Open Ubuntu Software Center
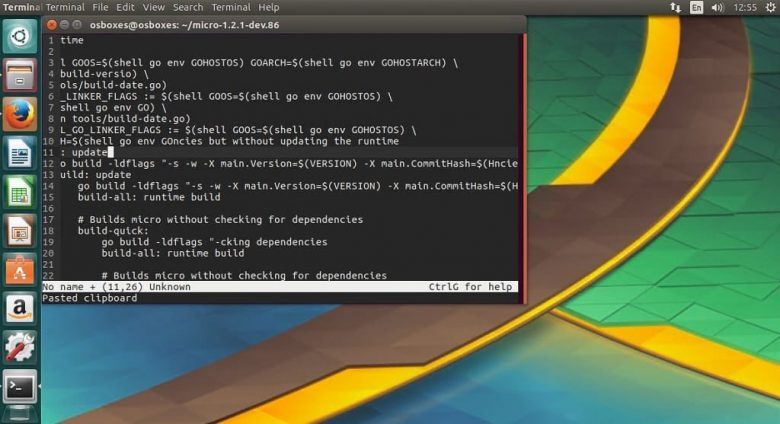The height and width of the screenshot is (424, 780). 20,268
